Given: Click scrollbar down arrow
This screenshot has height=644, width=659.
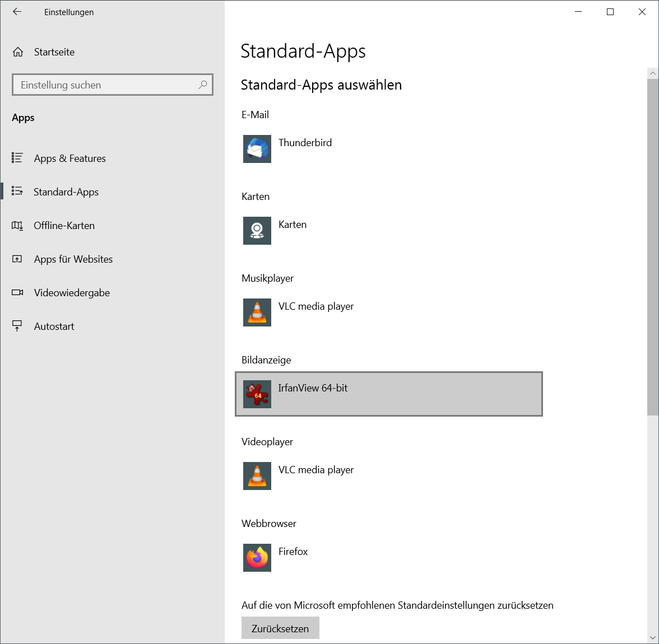Looking at the screenshot, I should tap(652, 637).
